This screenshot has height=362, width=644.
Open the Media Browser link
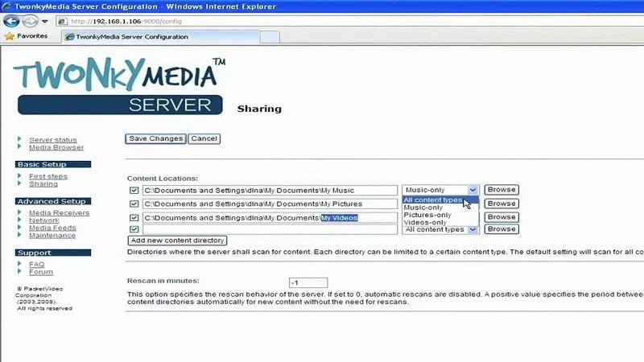(x=56, y=147)
